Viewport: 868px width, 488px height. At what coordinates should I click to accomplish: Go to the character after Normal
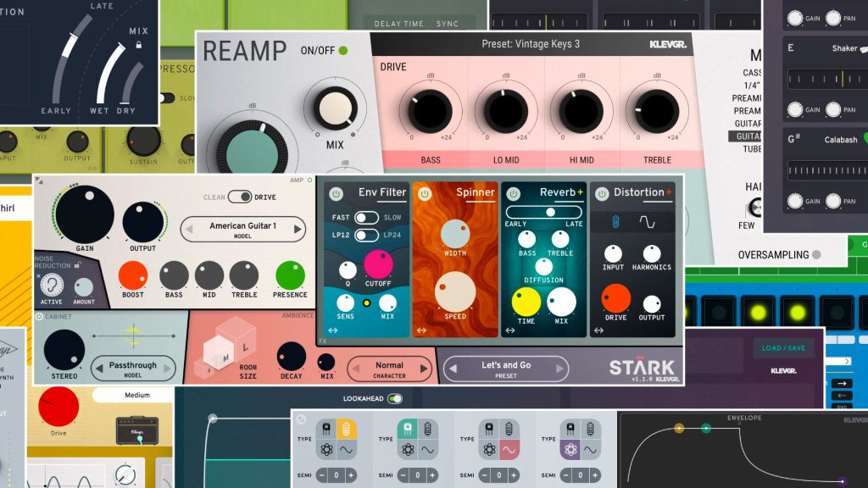pyautogui.click(x=424, y=369)
